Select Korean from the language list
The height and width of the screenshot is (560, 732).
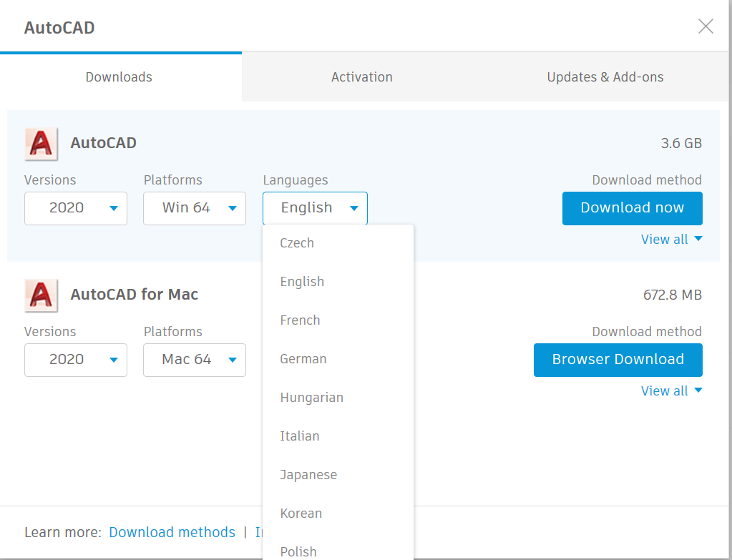click(301, 513)
